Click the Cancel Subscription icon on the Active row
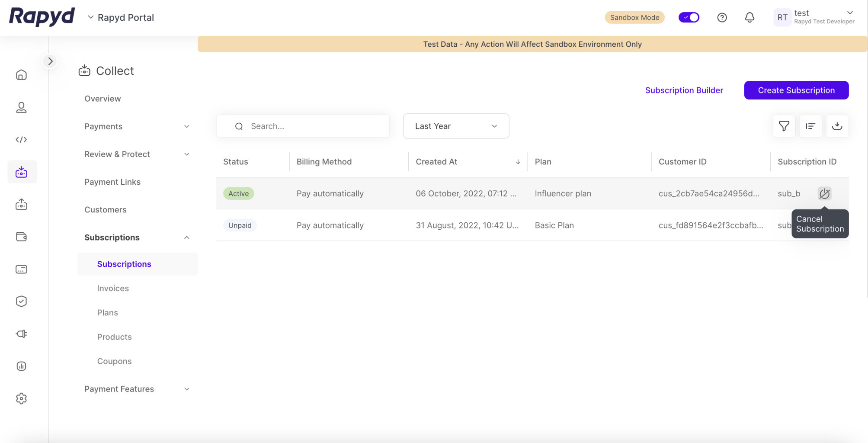Image resolution: width=868 pixels, height=443 pixels. [824, 193]
